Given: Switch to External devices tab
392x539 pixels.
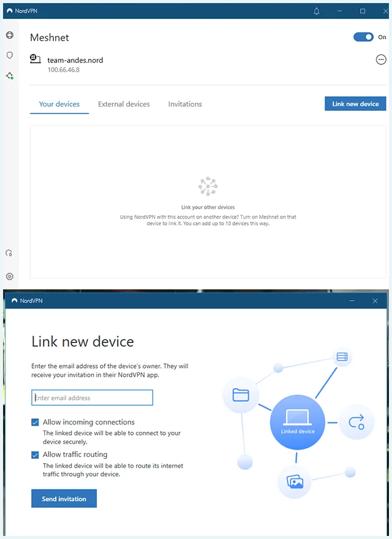Looking at the screenshot, I should click(x=124, y=104).
